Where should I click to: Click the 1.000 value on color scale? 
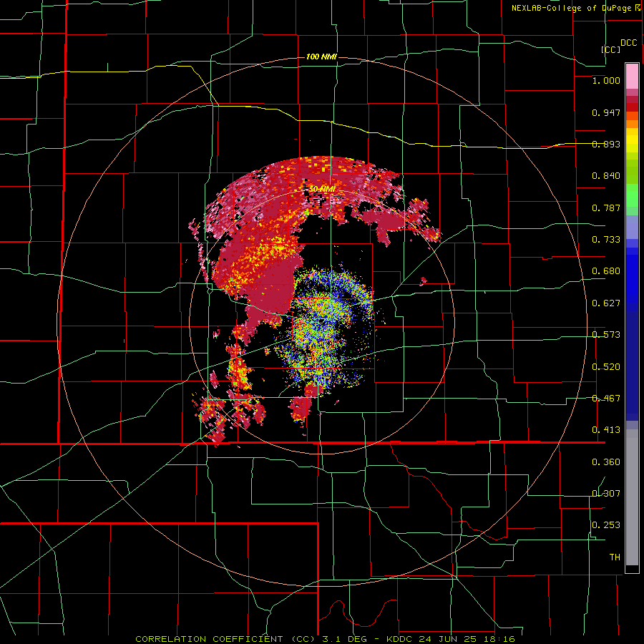(606, 80)
